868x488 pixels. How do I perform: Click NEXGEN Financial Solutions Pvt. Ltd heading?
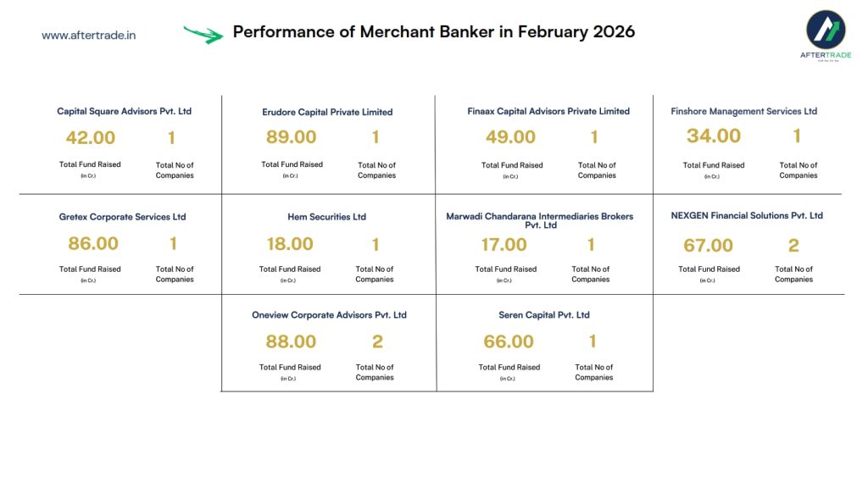click(747, 215)
